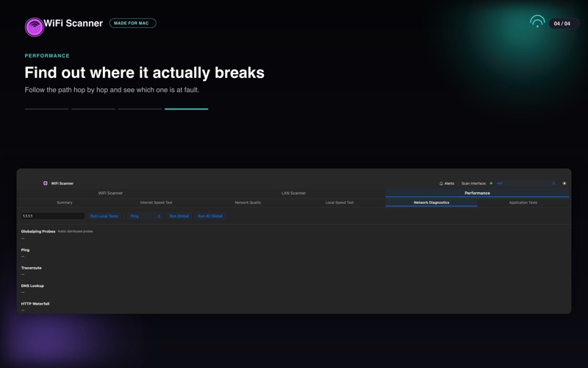The height and width of the screenshot is (368, 588).
Task: Click the 'Public distributed probes' label
Action: click(75, 231)
